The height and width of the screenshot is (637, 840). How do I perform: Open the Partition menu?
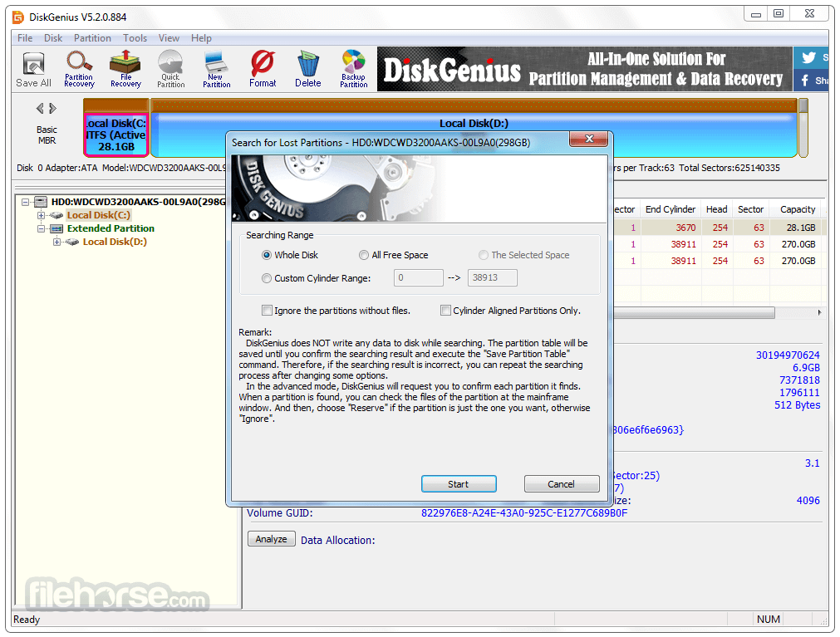pos(93,38)
